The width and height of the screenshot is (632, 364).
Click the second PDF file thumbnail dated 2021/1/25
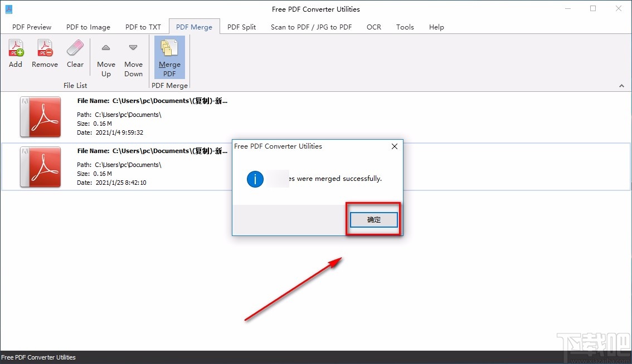click(40, 167)
